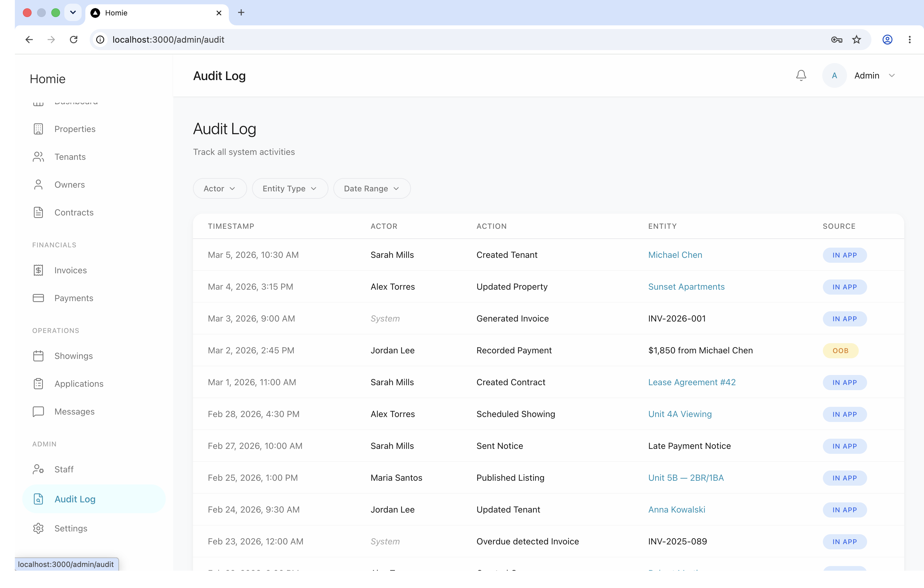Open the browser profile icon
The image size is (924, 588).
(x=888, y=40)
